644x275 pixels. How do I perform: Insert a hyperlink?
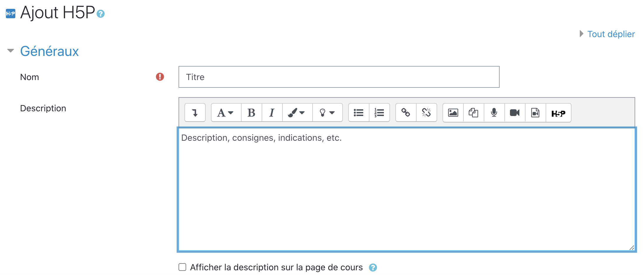coord(406,113)
